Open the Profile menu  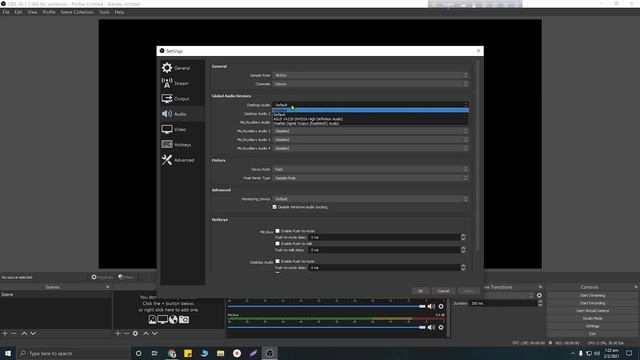(49, 12)
